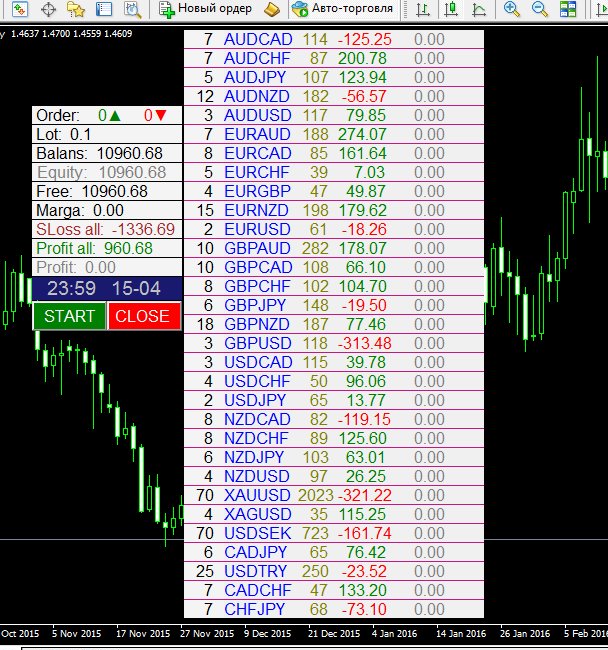608x650 pixels.
Task: Select the GBPJPY symbol
Action: [x=255, y=306]
